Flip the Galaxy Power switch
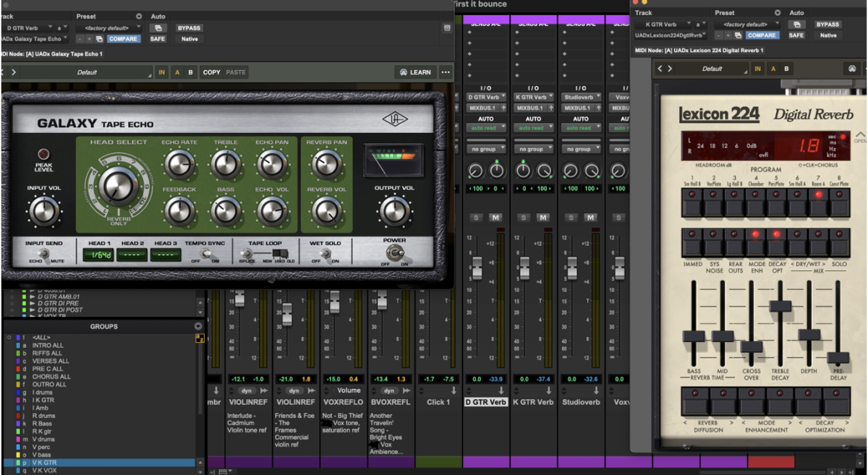The width and height of the screenshot is (868, 475). 395,253
